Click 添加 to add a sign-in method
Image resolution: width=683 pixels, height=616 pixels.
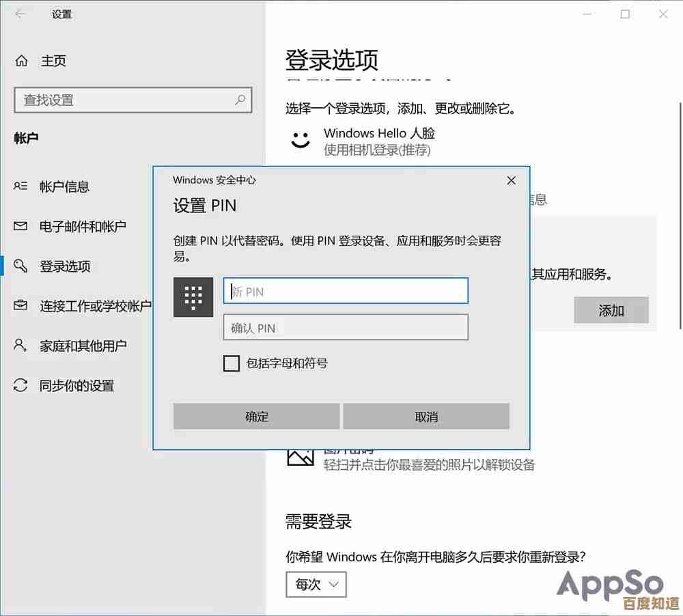611,310
